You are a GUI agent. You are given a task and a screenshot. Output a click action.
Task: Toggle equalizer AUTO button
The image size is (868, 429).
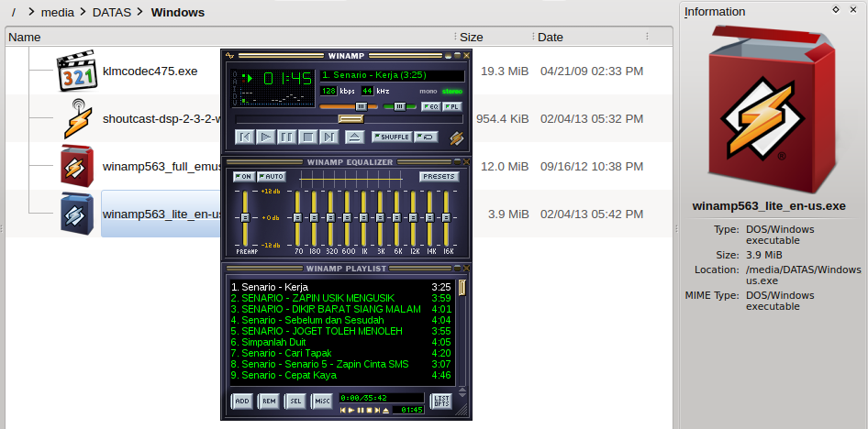(272, 177)
